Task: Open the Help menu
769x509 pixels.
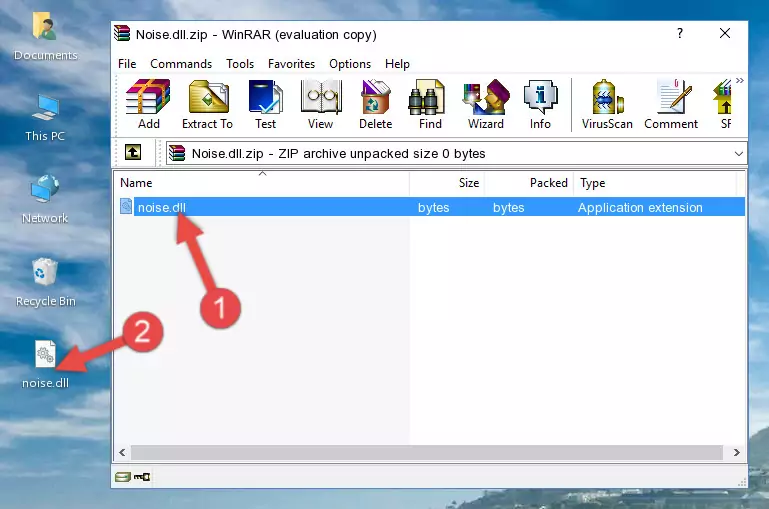Action: pyautogui.click(x=397, y=64)
